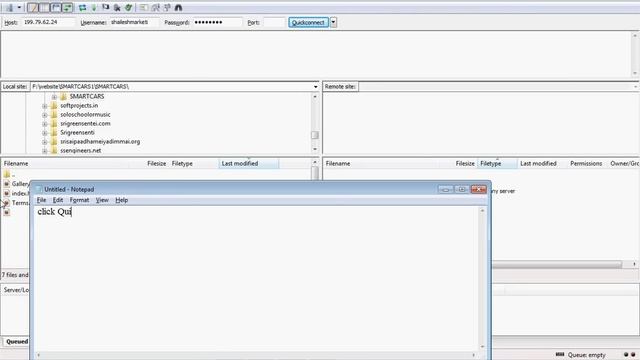Sort local files by Last modified column

249,163
